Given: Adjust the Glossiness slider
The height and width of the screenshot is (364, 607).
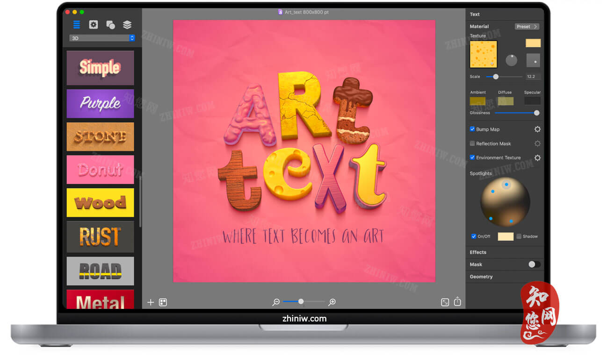Looking at the screenshot, I should click(517, 113).
